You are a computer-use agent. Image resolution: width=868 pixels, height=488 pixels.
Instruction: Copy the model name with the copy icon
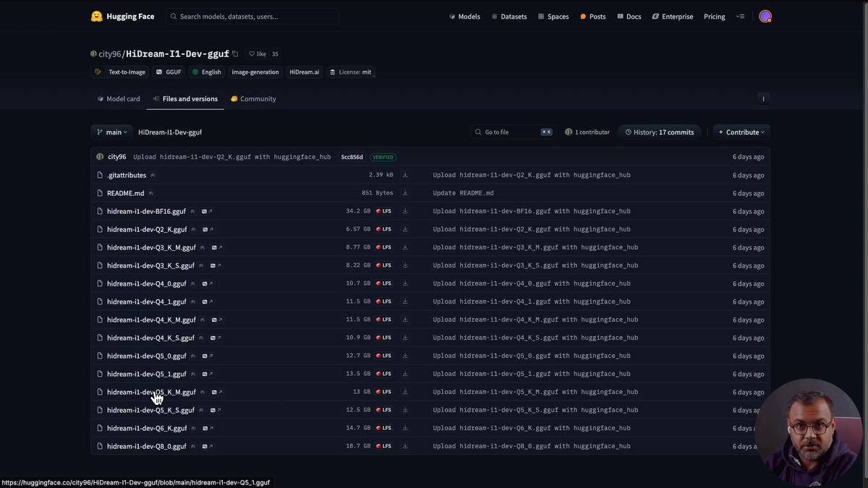(235, 53)
